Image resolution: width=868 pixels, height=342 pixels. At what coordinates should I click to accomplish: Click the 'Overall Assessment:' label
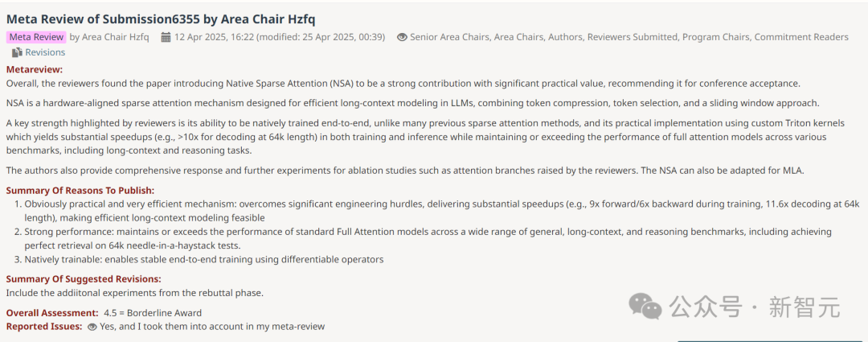[52, 313]
